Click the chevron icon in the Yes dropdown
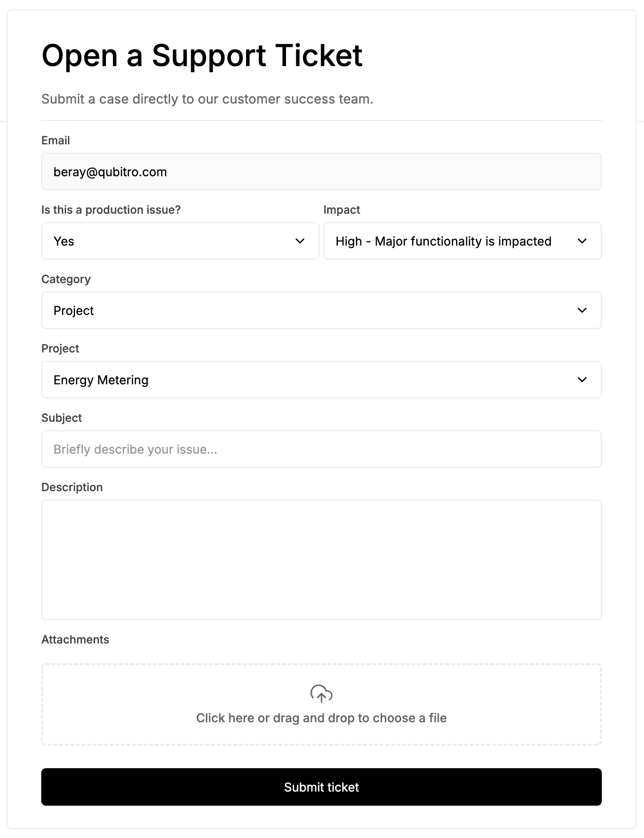The height and width of the screenshot is (838, 644). pos(300,241)
